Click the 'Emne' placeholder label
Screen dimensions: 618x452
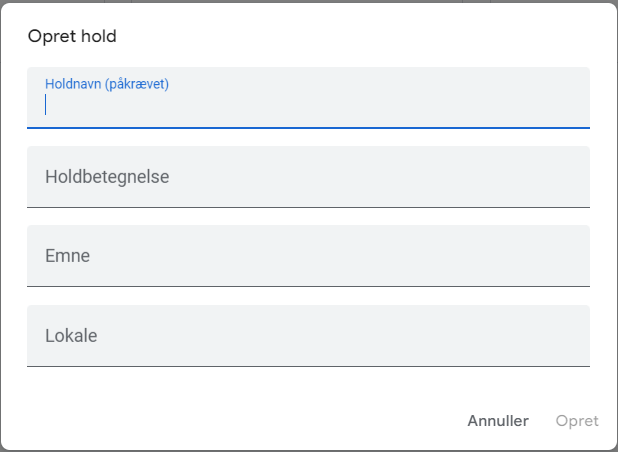tap(68, 256)
